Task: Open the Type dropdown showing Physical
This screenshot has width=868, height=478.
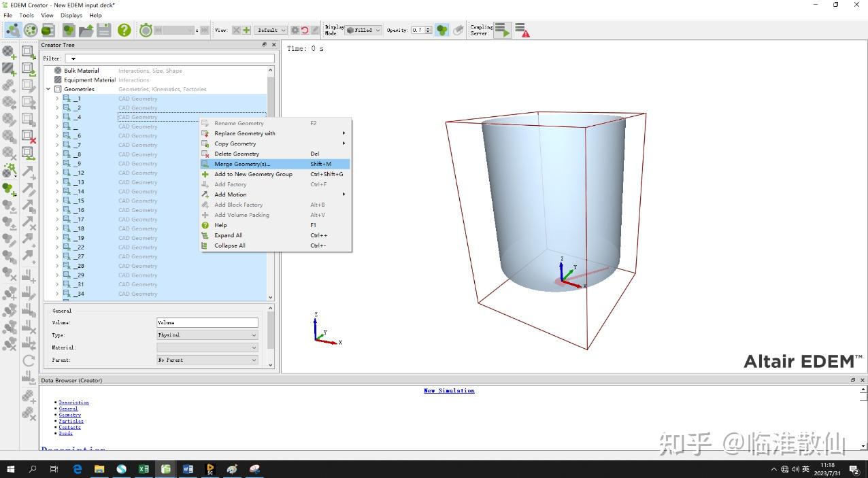Action: tap(207, 335)
